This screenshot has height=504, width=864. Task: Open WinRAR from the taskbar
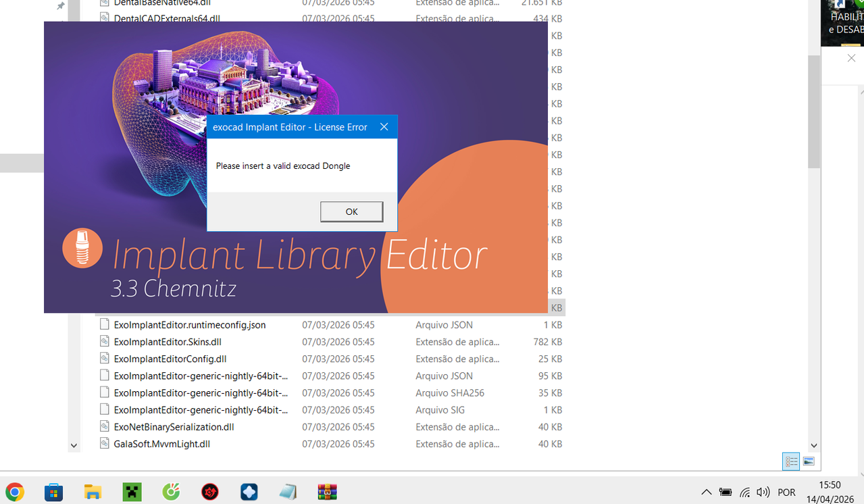pyautogui.click(x=327, y=492)
